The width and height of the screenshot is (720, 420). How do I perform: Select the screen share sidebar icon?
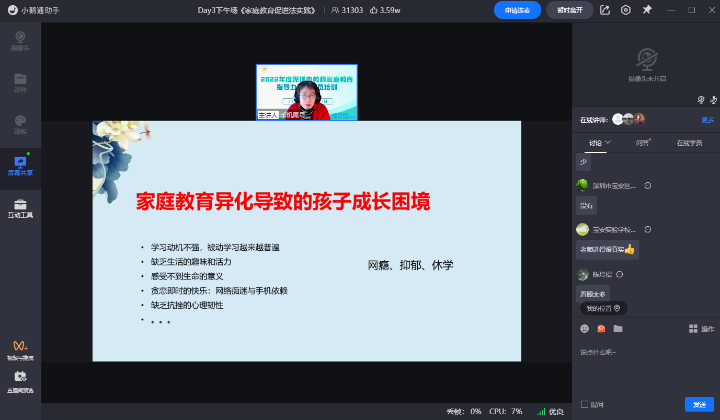20,165
